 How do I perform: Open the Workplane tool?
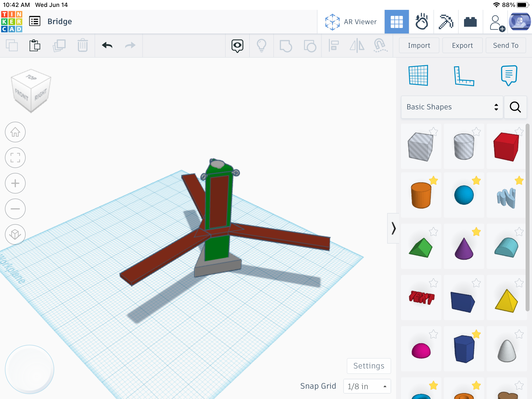tap(418, 76)
